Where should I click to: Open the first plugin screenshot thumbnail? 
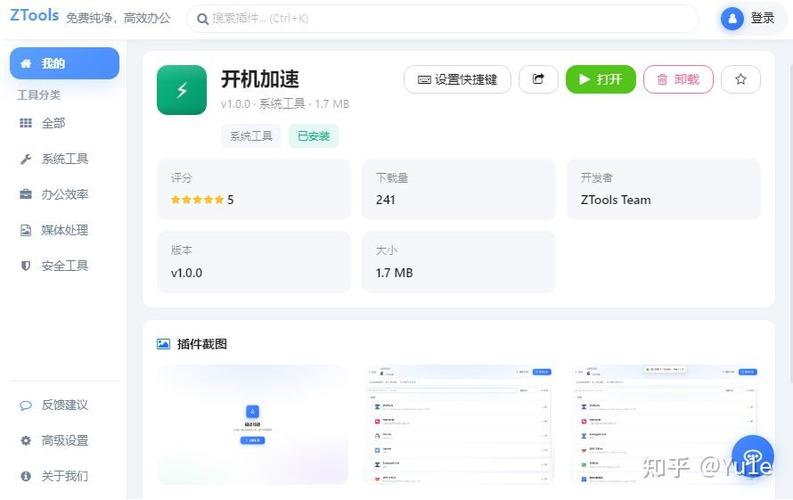point(253,425)
